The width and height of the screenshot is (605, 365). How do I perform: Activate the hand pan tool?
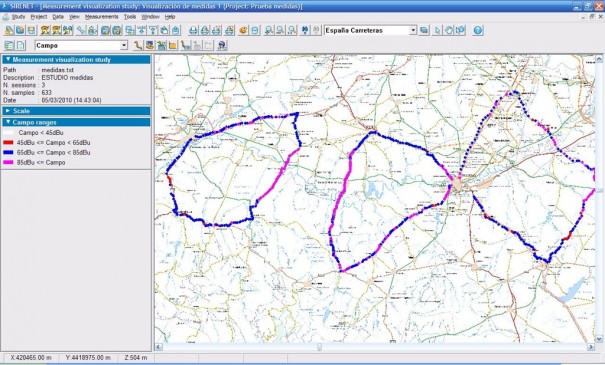tap(449, 30)
